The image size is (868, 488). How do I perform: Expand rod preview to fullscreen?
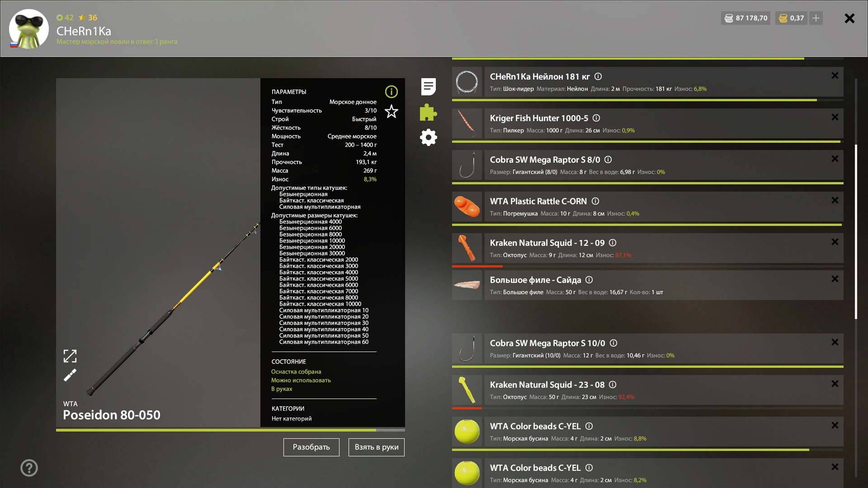click(70, 356)
